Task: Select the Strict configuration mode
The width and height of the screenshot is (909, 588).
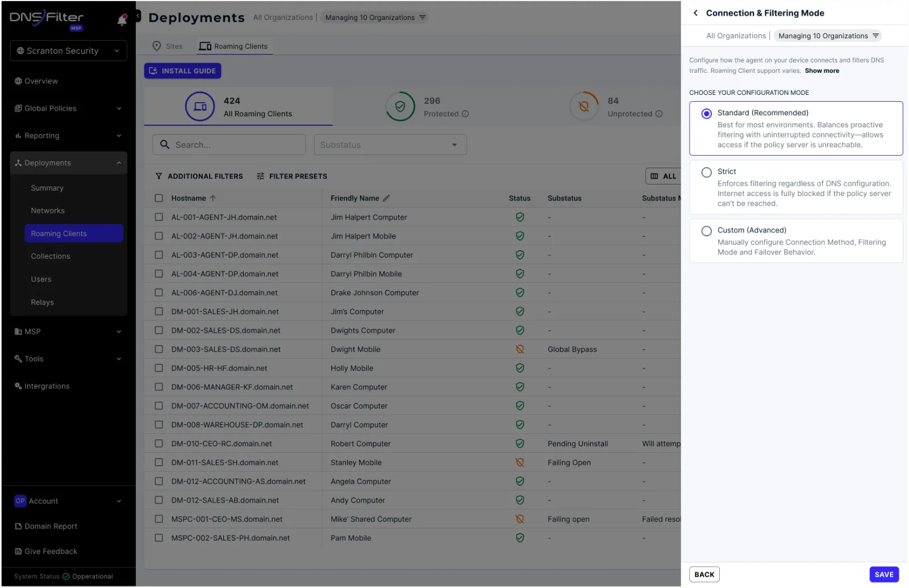Action: (x=706, y=172)
